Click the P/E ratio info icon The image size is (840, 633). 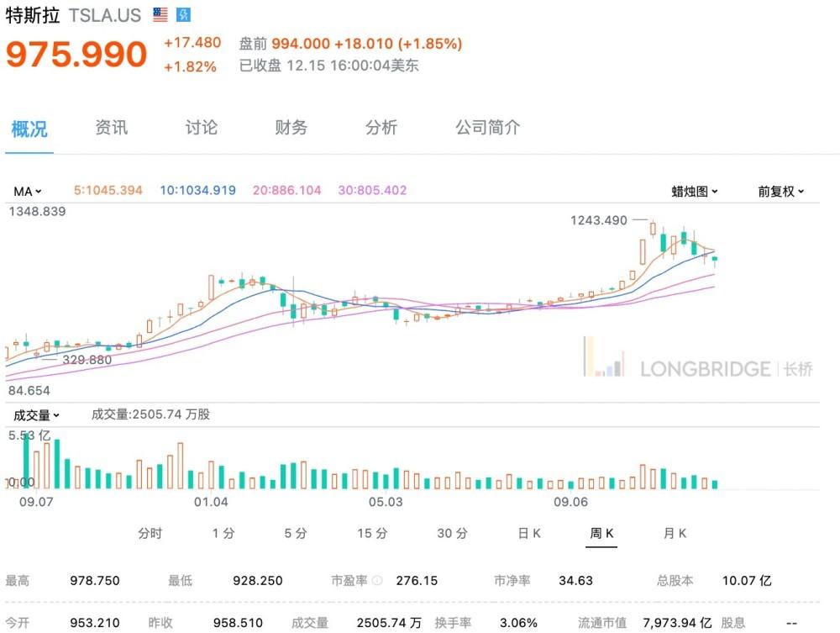(377, 580)
